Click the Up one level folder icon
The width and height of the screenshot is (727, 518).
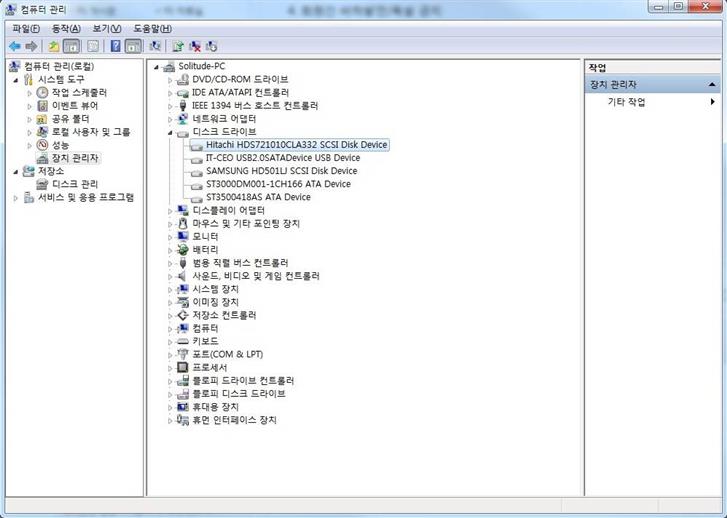(54, 46)
